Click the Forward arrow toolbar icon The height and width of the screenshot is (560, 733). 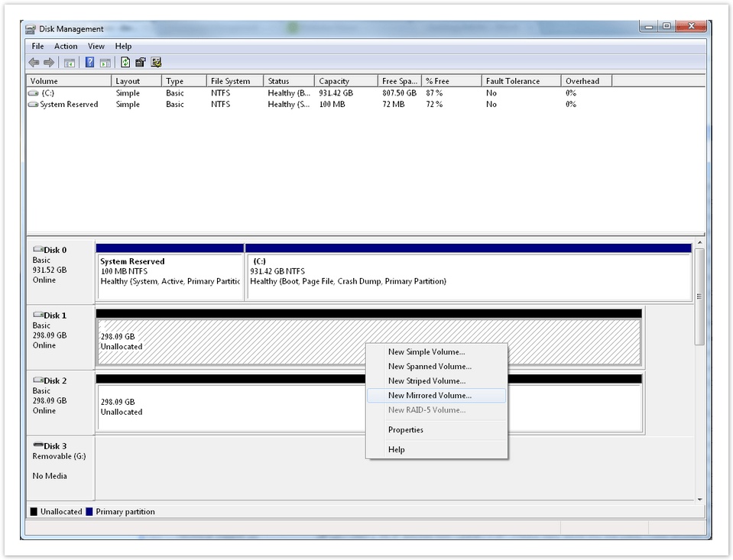49,63
